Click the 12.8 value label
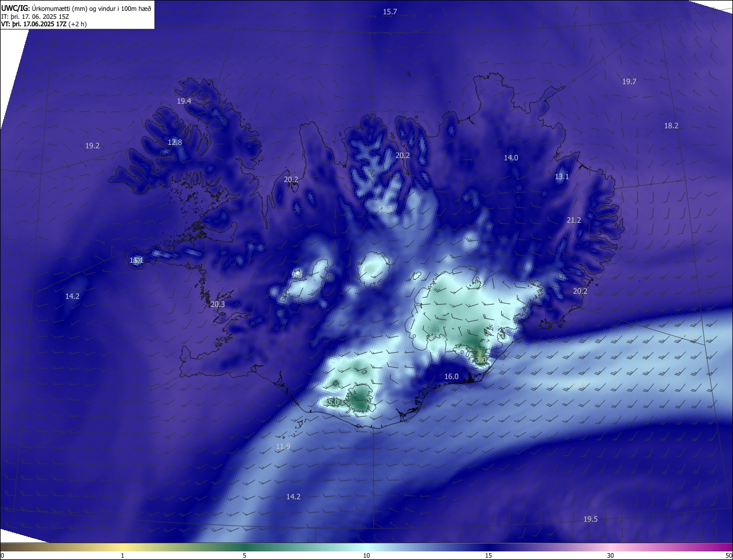The image size is (733, 560). point(175,143)
